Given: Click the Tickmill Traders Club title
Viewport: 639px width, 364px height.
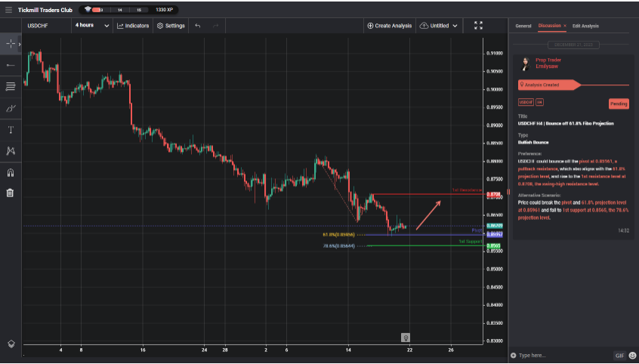Looking at the screenshot, I should click(45, 10).
